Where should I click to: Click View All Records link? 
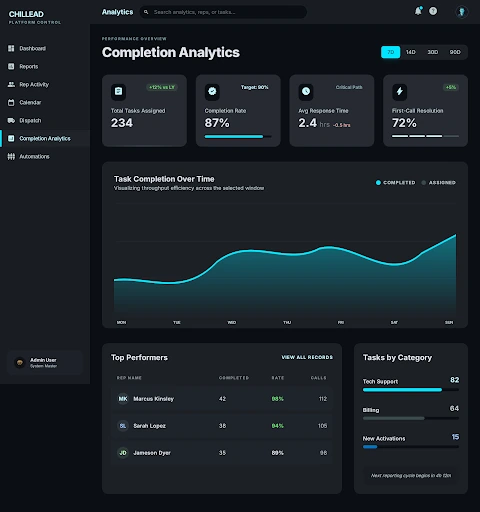(x=307, y=357)
